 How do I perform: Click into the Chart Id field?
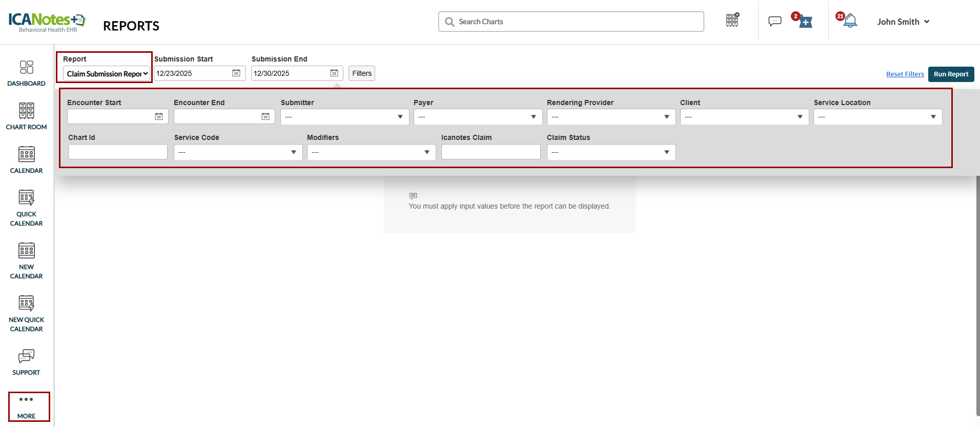[118, 152]
